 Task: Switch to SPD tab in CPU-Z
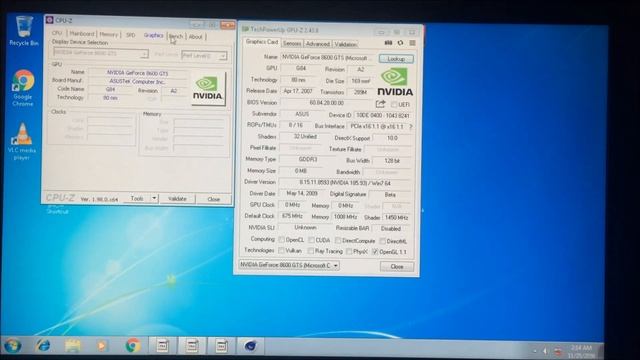130,35
